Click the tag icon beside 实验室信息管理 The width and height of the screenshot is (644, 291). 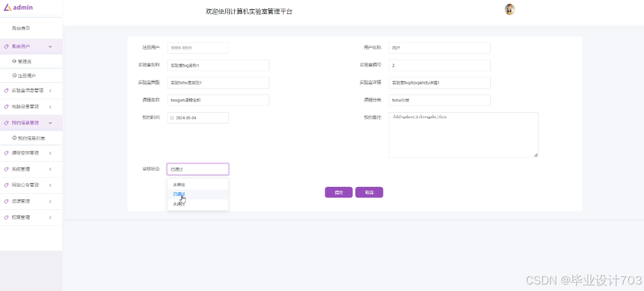[6, 91]
